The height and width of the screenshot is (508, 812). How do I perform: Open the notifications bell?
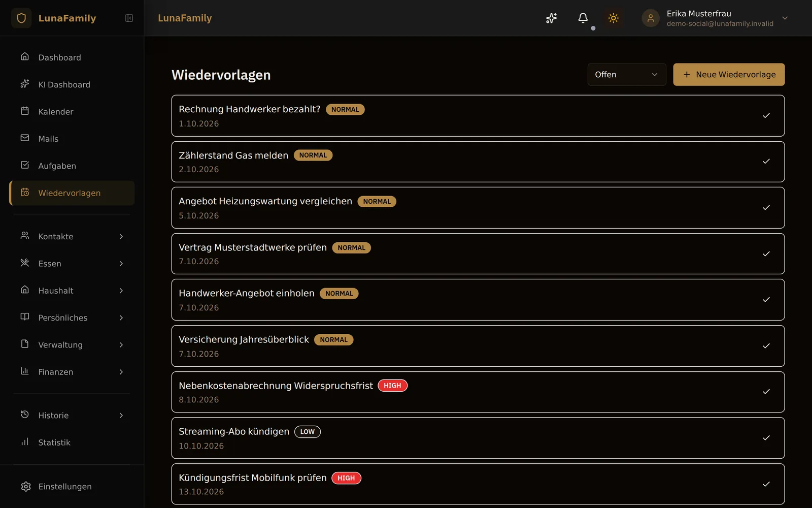(x=583, y=18)
